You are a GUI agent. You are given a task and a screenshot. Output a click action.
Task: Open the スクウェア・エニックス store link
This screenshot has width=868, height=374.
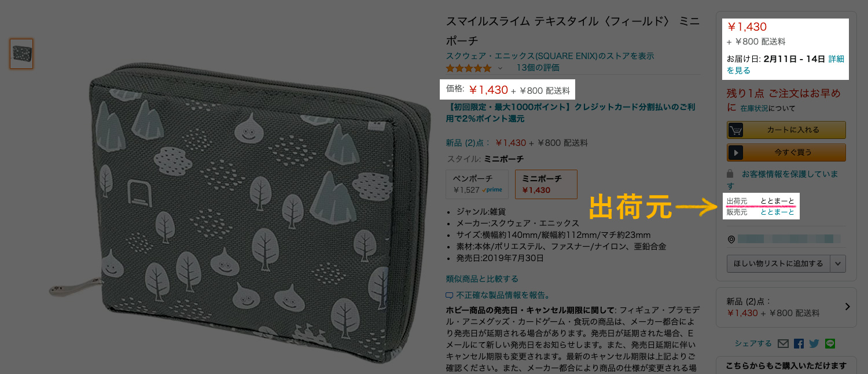coord(550,56)
